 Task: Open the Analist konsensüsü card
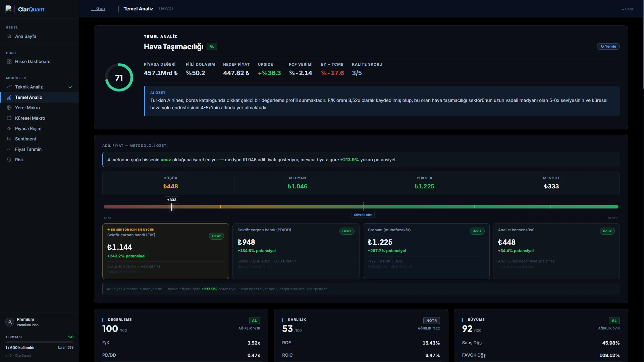556,251
